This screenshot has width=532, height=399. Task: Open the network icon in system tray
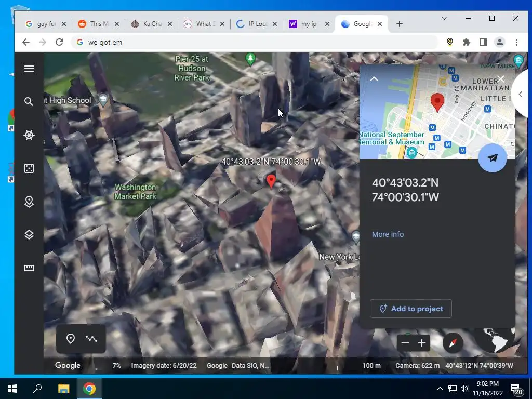pos(453,389)
